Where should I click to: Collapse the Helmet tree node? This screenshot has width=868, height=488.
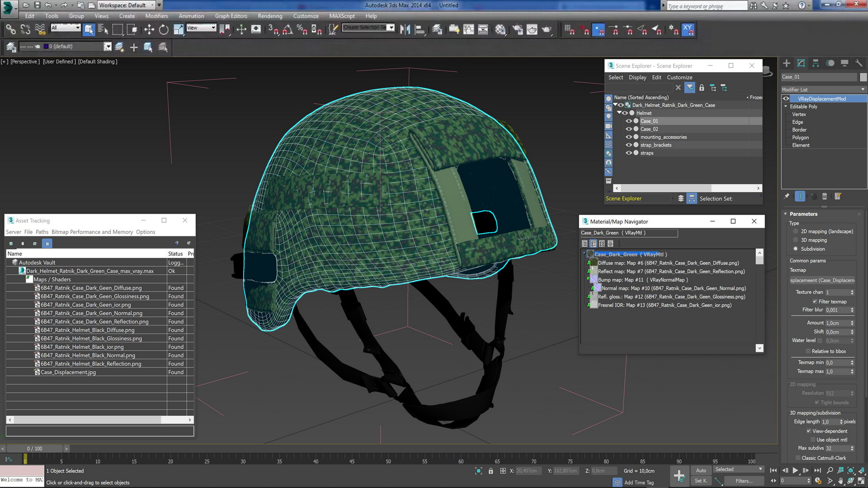619,113
